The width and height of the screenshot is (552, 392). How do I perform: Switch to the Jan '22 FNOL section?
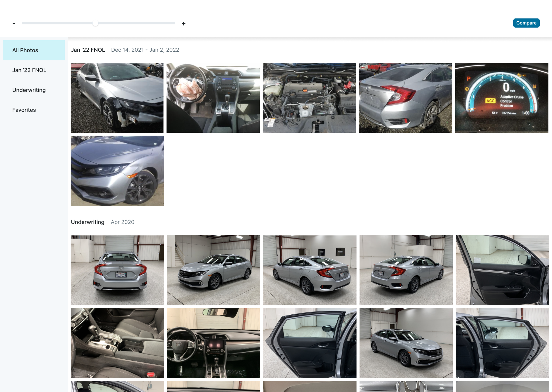click(29, 70)
